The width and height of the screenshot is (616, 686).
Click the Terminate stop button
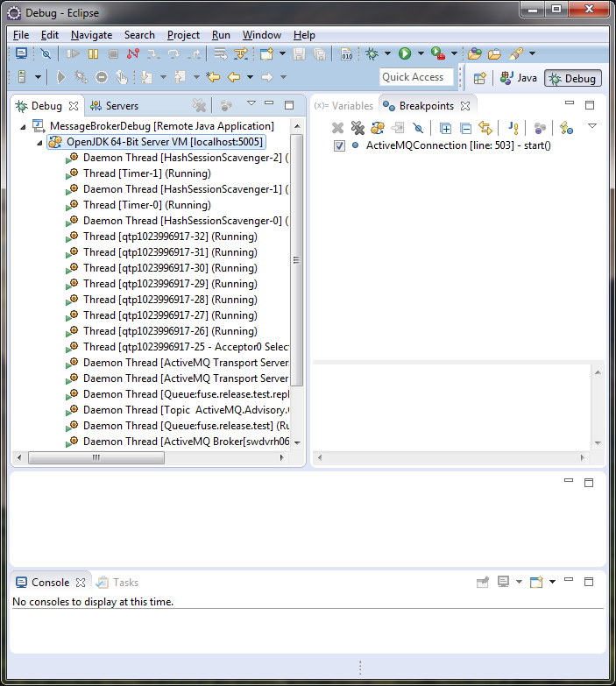pos(113,53)
